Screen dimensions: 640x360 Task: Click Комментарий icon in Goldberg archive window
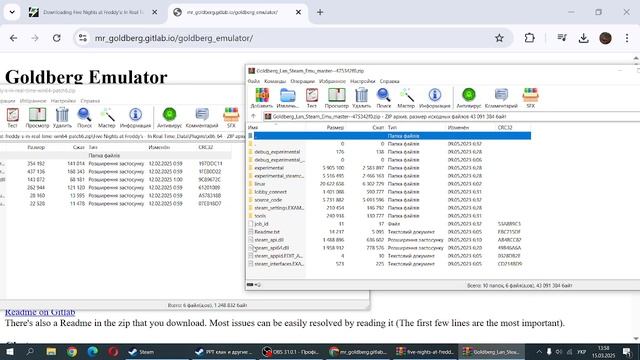[x=501, y=98]
